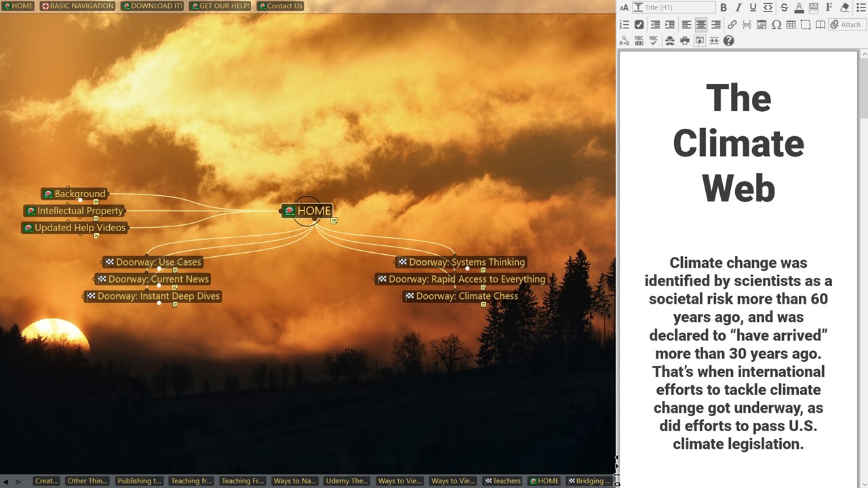This screenshot has height=488, width=868.
Task: Insert date and time via calendar icon
Action: [762, 24]
